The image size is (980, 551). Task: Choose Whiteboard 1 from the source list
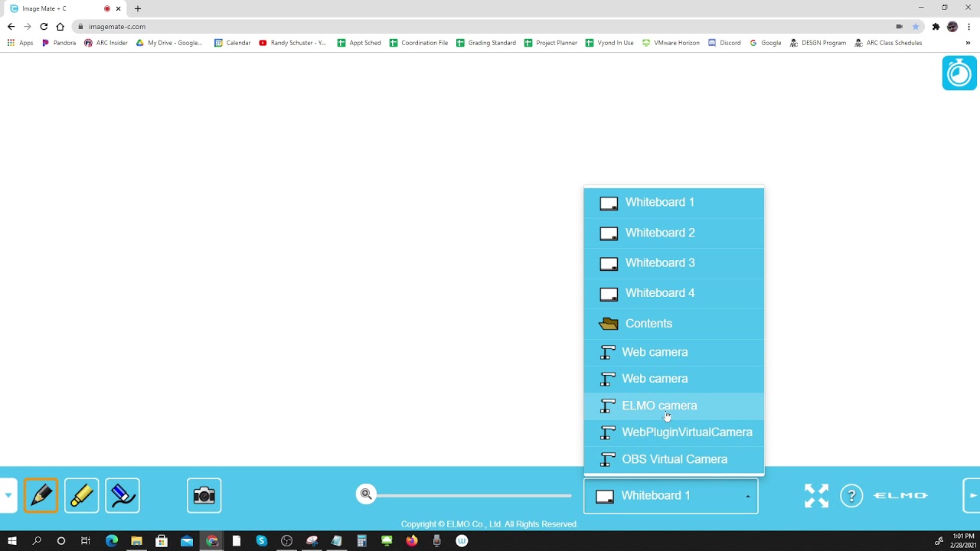click(x=674, y=202)
